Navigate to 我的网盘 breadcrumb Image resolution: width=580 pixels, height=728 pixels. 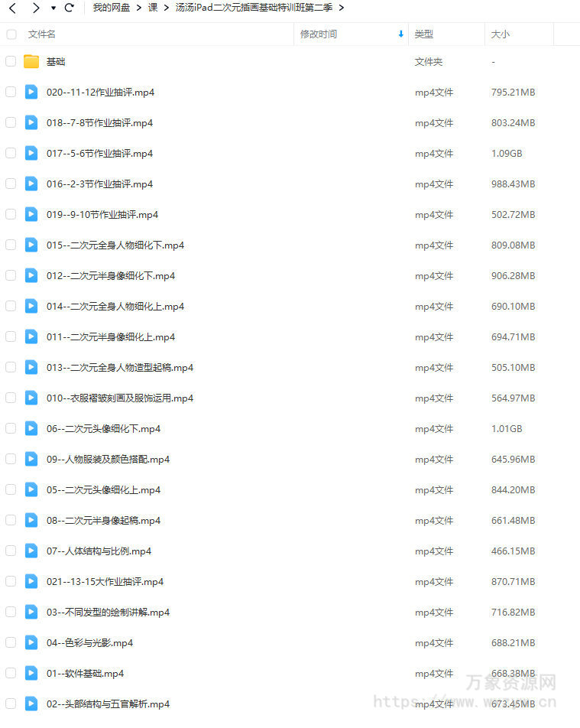[x=112, y=8]
